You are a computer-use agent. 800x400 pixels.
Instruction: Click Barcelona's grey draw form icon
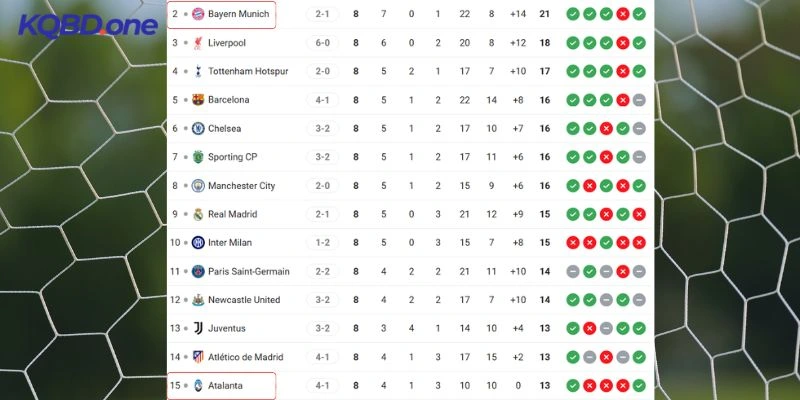639,100
